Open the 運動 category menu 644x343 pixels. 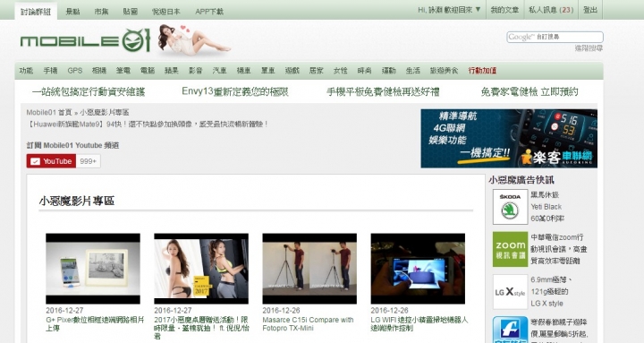coord(388,71)
